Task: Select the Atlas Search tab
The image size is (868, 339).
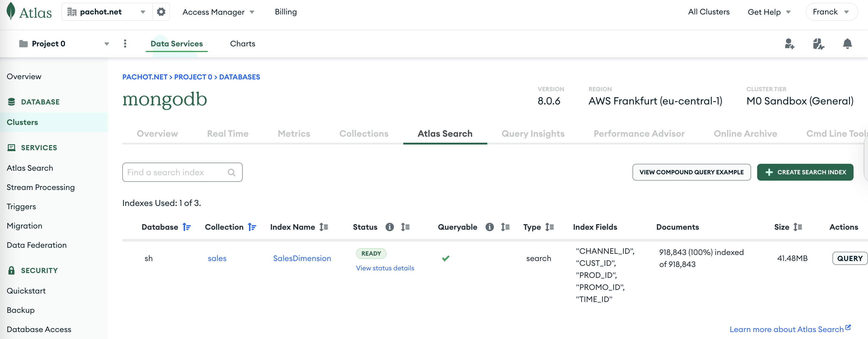Action: tap(445, 133)
